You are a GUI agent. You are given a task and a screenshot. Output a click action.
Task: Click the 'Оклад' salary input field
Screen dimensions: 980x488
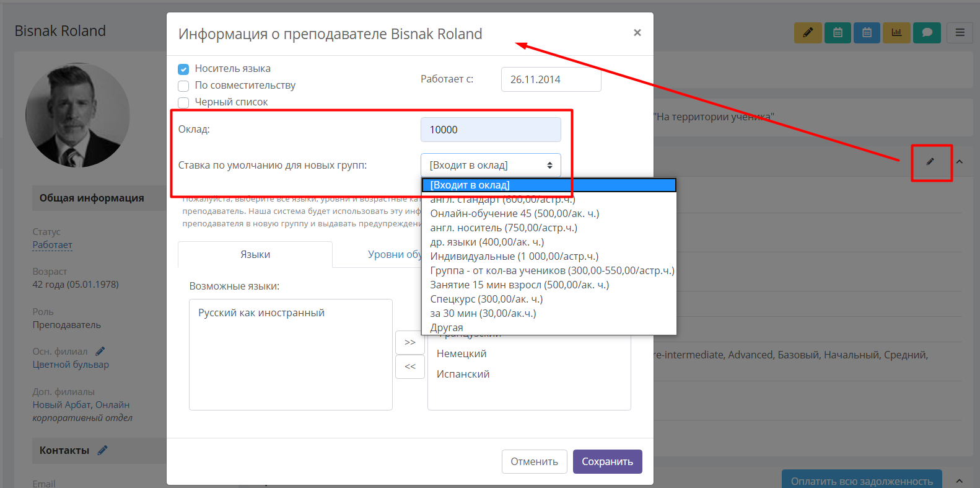[491, 130]
